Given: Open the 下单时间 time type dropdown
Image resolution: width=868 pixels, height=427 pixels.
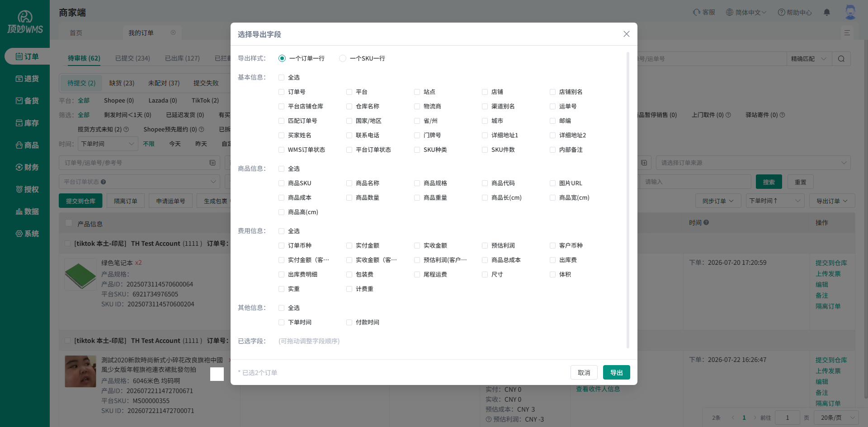Looking at the screenshot, I should pyautogui.click(x=108, y=144).
